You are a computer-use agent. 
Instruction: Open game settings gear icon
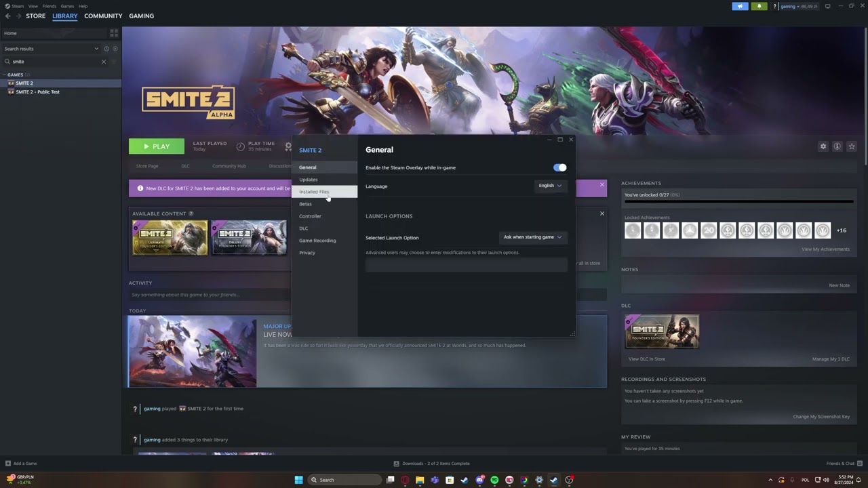click(x=823, y=146)
